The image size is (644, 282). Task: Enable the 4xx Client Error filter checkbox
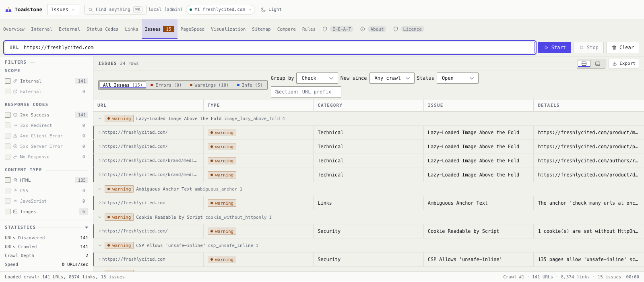[x=8, y=136]
